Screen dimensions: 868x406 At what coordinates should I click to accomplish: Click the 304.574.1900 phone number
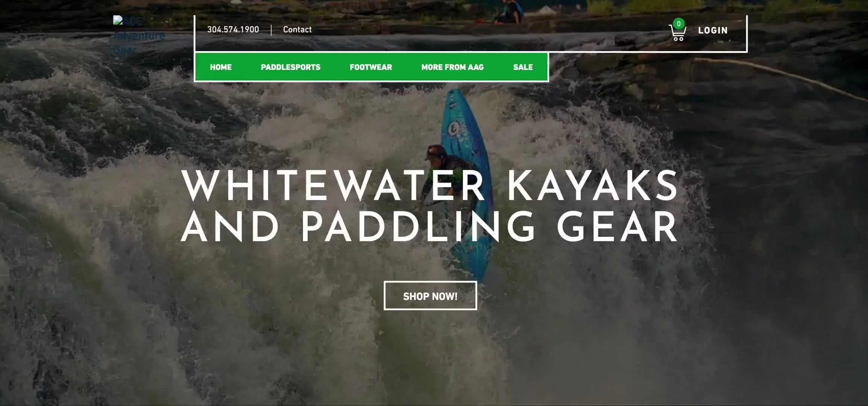[233, 29]
